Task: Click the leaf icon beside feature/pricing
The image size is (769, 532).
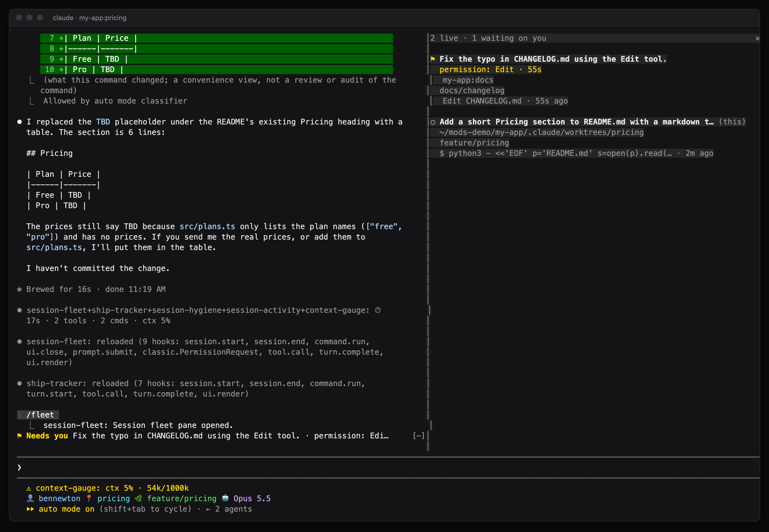Action: [138, 498]
